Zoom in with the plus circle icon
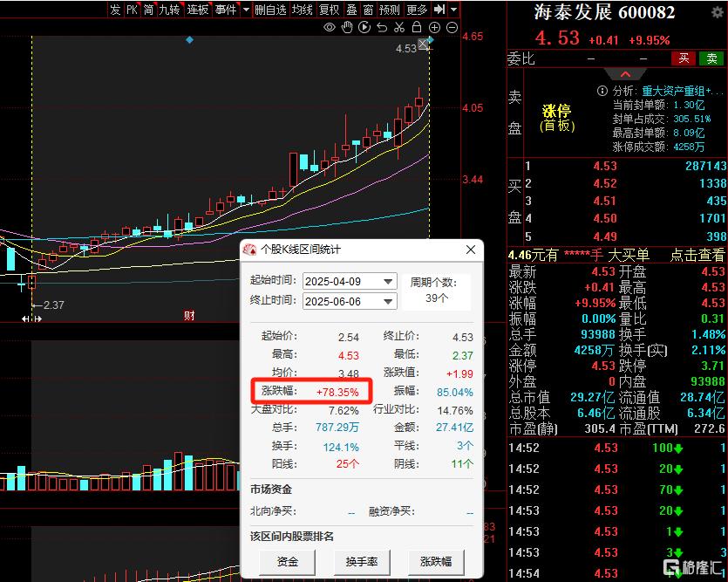The height and width of the screenshot is (582, 728). pyautogui.click(x=434, y=27)
